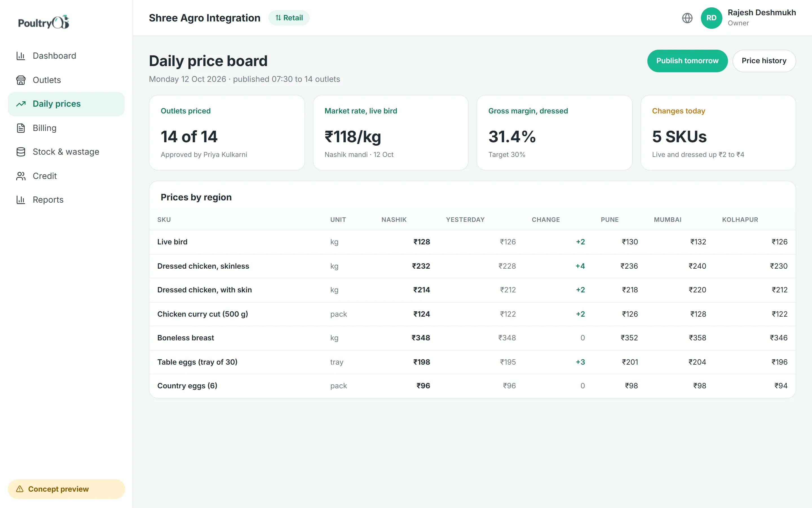The width and height of the screenshot is (812, 508).
Task: Click Chicken curry cut (500 g) SKU
Action: 202,314
